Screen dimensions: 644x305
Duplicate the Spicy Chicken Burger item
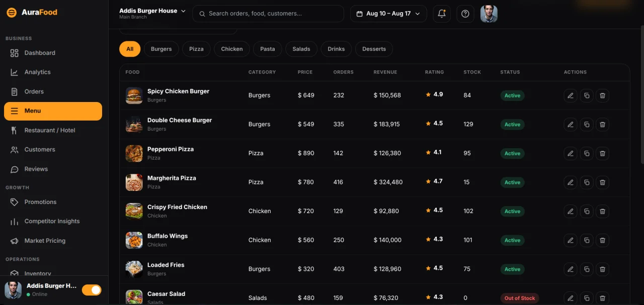click(587, 95)
